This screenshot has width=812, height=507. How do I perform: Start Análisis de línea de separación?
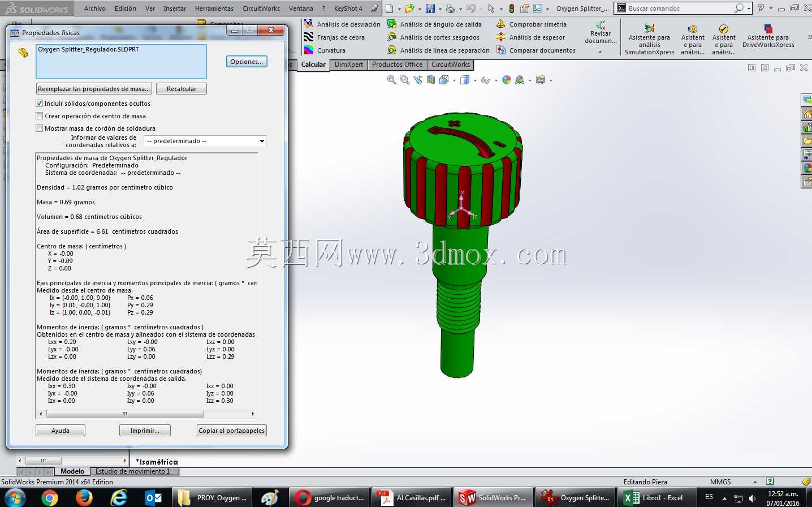click(x=438, y=50)
